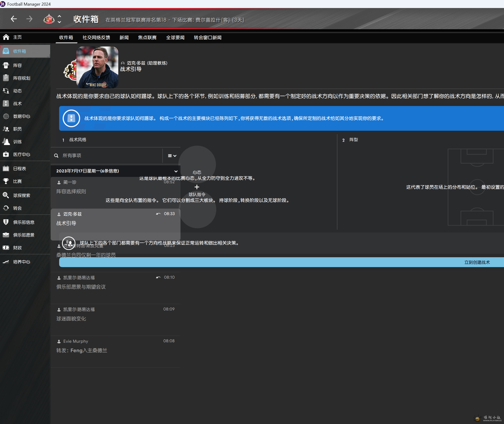Image resolution: width=504 pixels, height=424 pixels.
Task: Switch to 新闻 tab
Action: point(124,37)
